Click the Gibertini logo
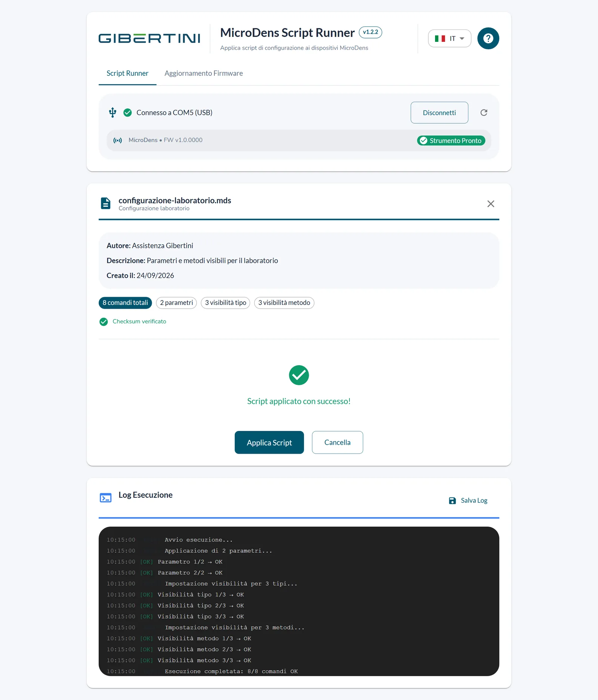 pos(149,38)
